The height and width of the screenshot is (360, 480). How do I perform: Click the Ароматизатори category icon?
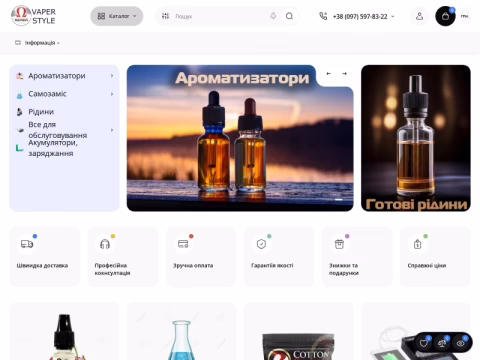click(20, 76)
